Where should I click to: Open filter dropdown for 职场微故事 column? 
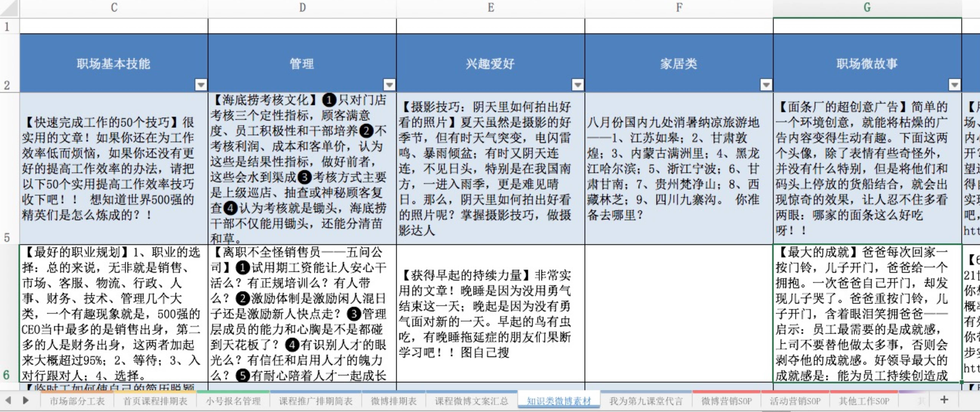tap(954, 84)
